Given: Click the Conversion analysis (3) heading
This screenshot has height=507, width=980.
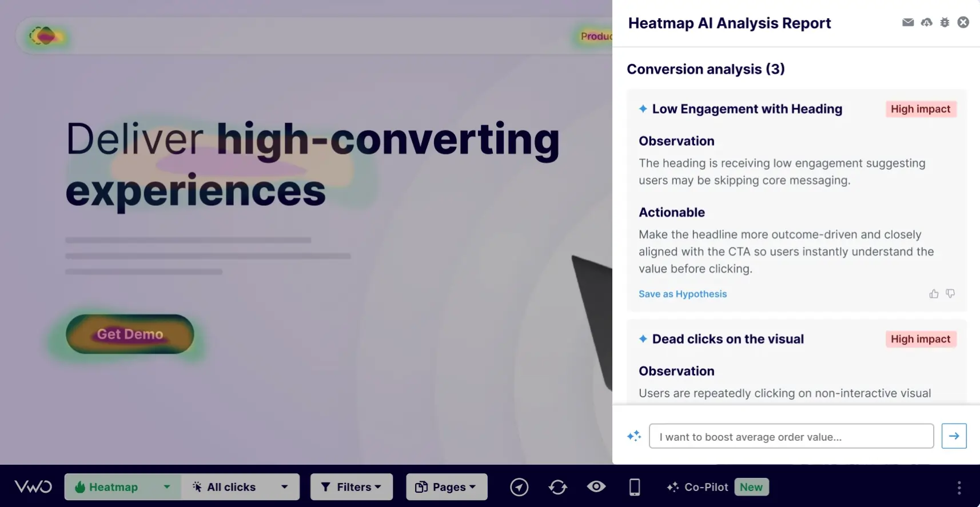Looking at the screenshot, I should [x=706, y=69].
